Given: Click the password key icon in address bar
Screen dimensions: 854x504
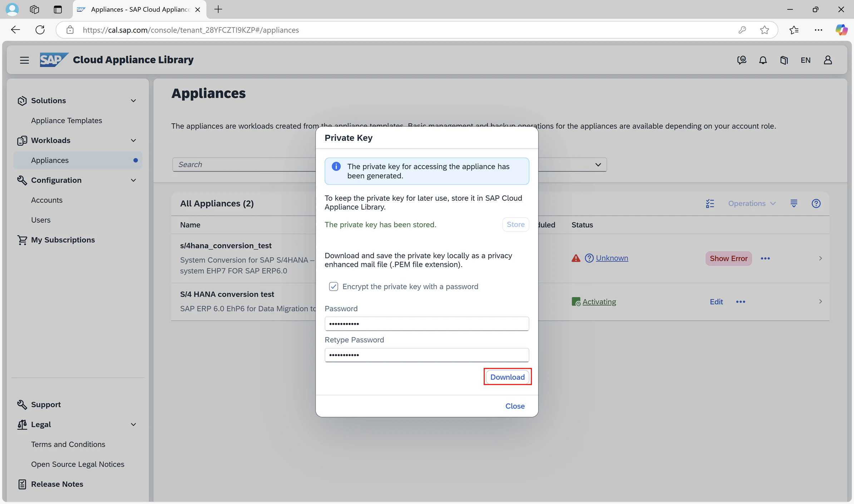Looking at the screenshot, I should 742,30.
